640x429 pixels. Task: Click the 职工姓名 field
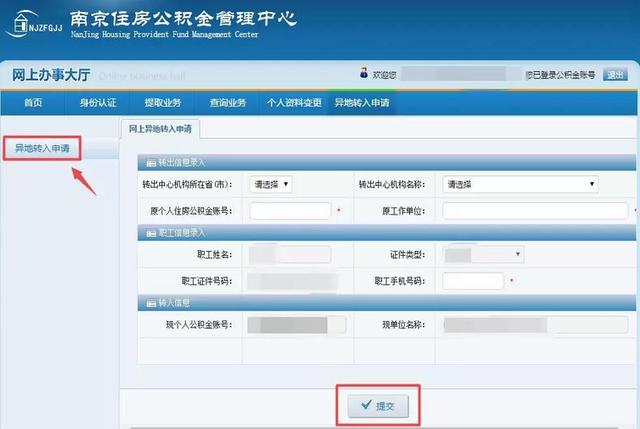tap(290, 255)
